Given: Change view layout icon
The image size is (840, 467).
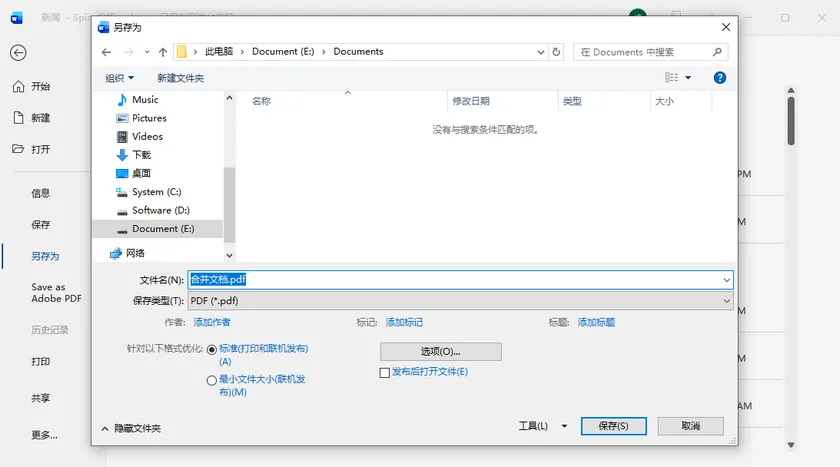Looking at the screenshot, I should 671,78.
